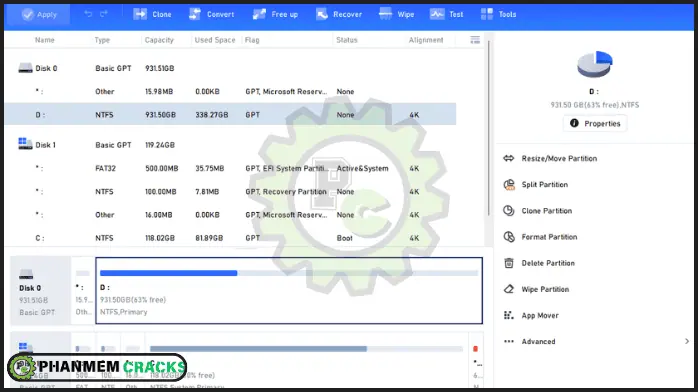Open the Tools menu
This screenshot has height=392, width=698.
(499, 14)
